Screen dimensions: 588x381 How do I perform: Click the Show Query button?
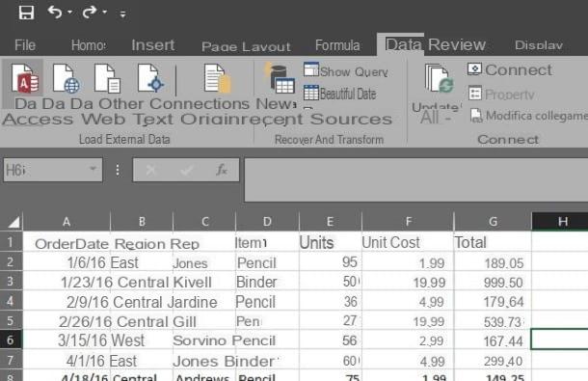pyautogui.click(x=346, y=70)
